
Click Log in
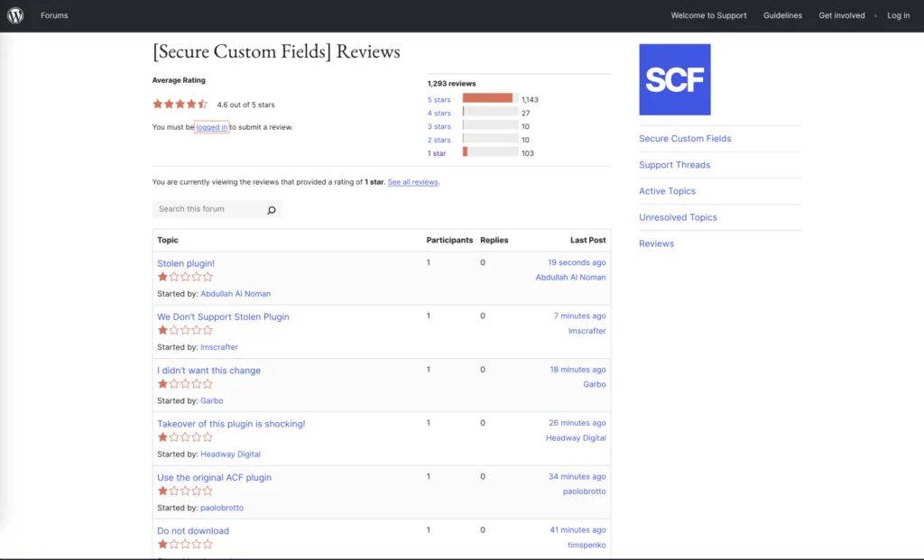[x=898, y=15]
